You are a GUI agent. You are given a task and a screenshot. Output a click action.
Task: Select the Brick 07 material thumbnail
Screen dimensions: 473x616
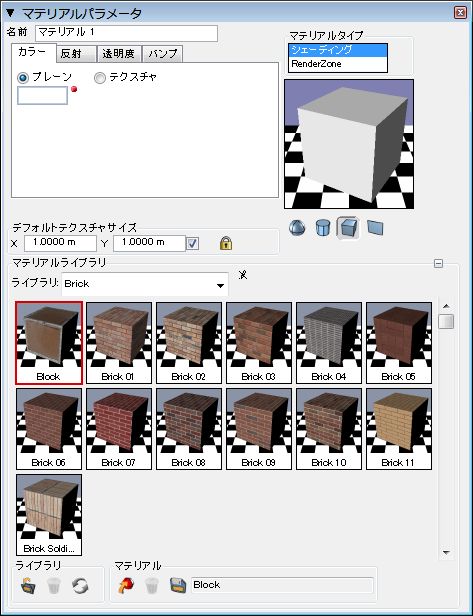coord(119,429)
